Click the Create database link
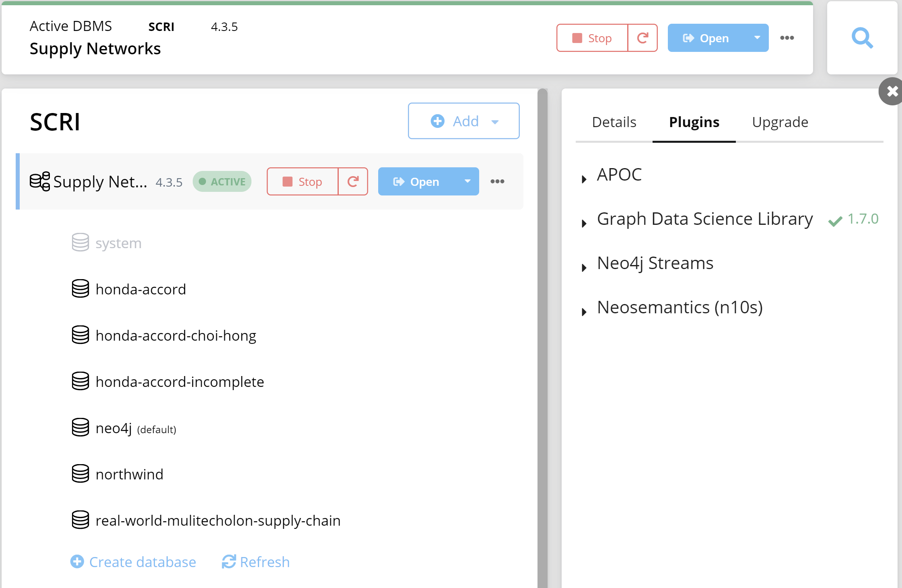This screenshot has width=902, height=588. point(133,562)
